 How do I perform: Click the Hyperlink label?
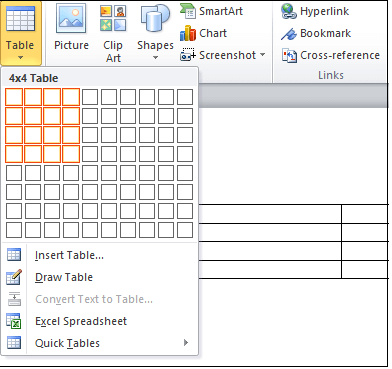[x=325, y=11]
